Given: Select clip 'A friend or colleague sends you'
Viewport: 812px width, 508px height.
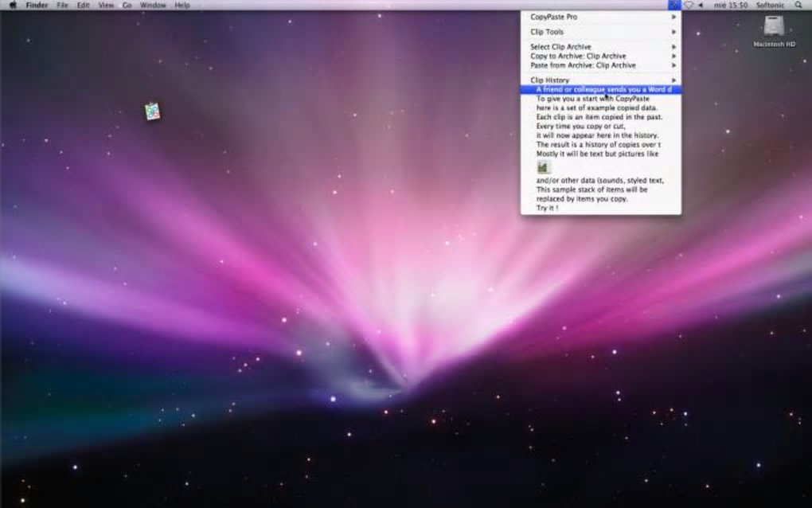Looking at the screenshot, I should pyautogui.click(x=601, y=90).
